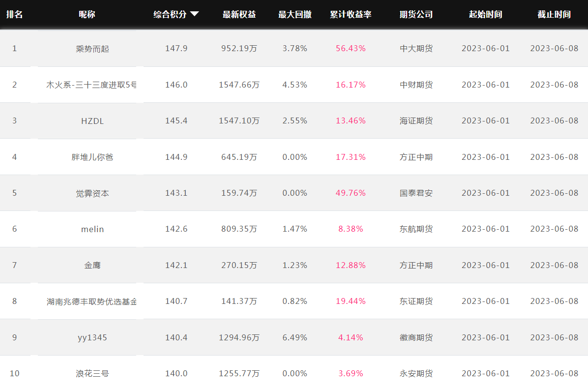Click drawdown value 6.49%

coord(295,337)
